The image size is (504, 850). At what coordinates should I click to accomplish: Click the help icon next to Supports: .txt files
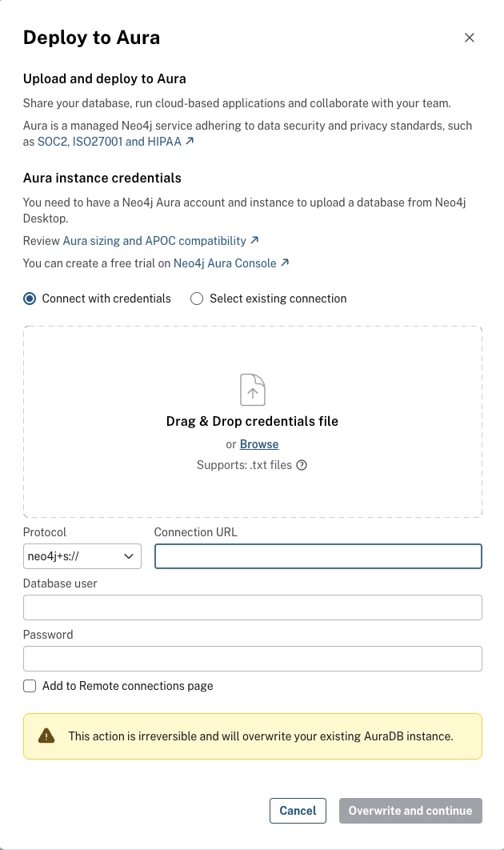coord(302,465)
